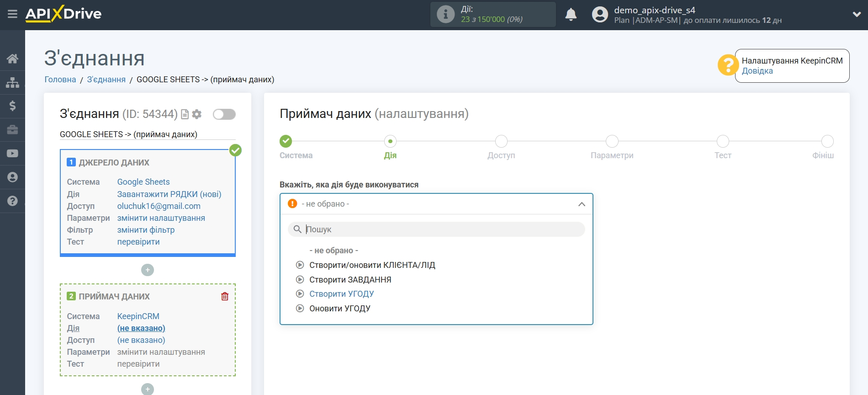Open the Google Sheets source system link
Screen dimensions: 868x395
(x=143, y=182)
